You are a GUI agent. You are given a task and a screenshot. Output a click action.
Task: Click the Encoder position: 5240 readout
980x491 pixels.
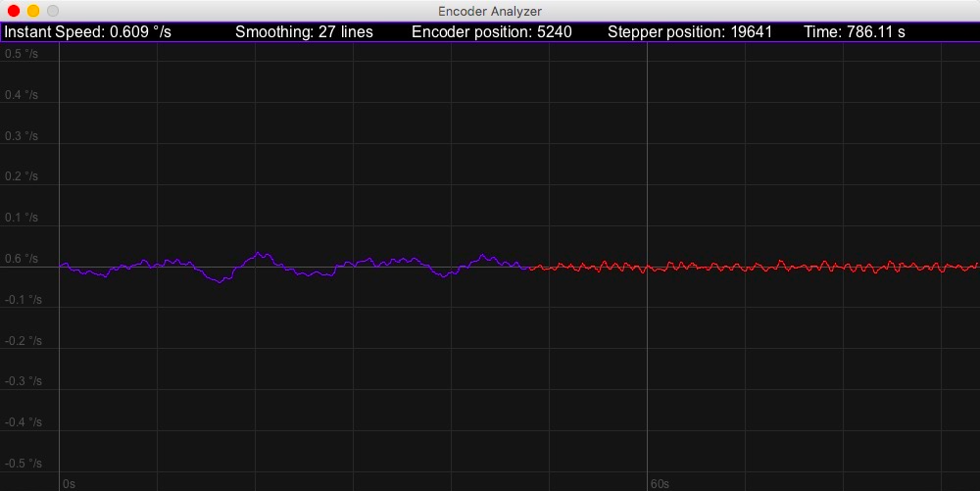[491, 32]
